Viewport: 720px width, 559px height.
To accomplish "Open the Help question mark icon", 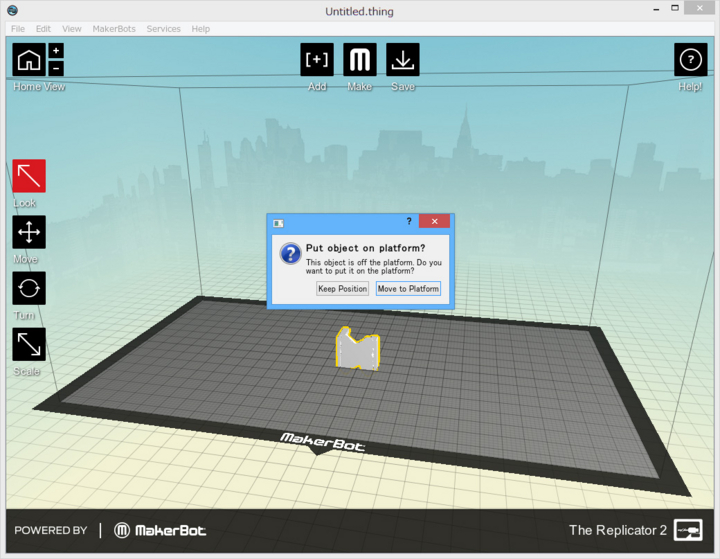I will (691, 60).
